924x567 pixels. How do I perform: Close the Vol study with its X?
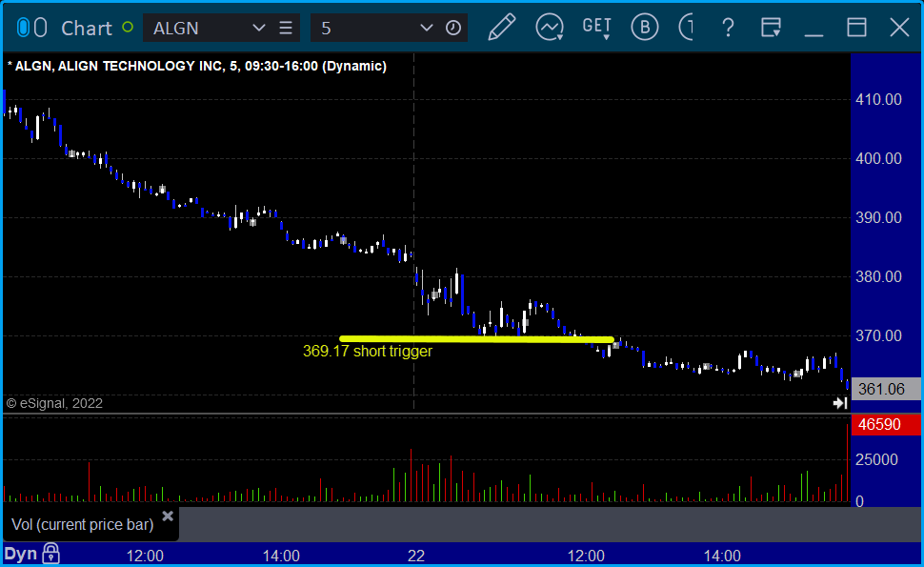168,516
